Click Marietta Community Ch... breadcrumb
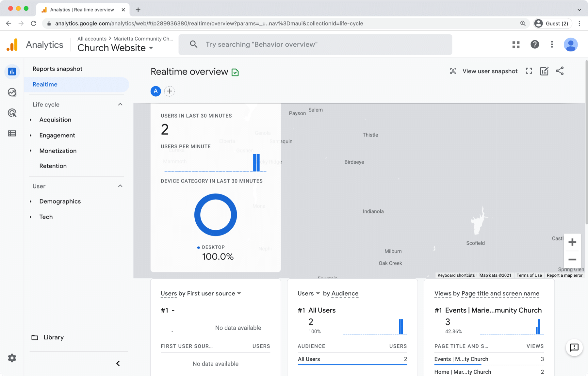This screenshot has height=376, width=588. (143, 39)
